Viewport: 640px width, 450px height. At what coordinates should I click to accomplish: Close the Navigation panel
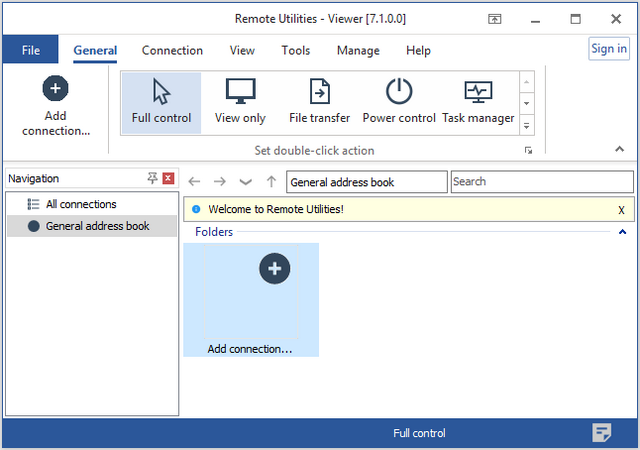[168, 178]
